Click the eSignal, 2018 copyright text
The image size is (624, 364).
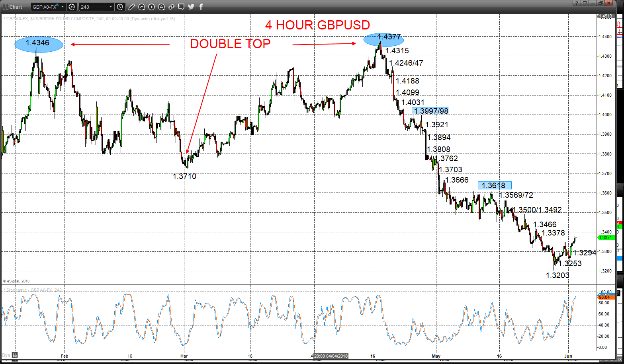point(16,281)
